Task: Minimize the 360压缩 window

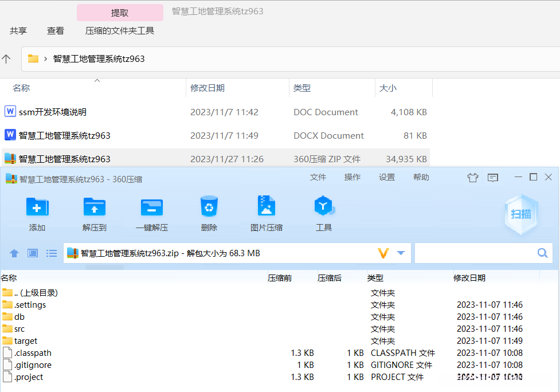Action: (518, 177)
